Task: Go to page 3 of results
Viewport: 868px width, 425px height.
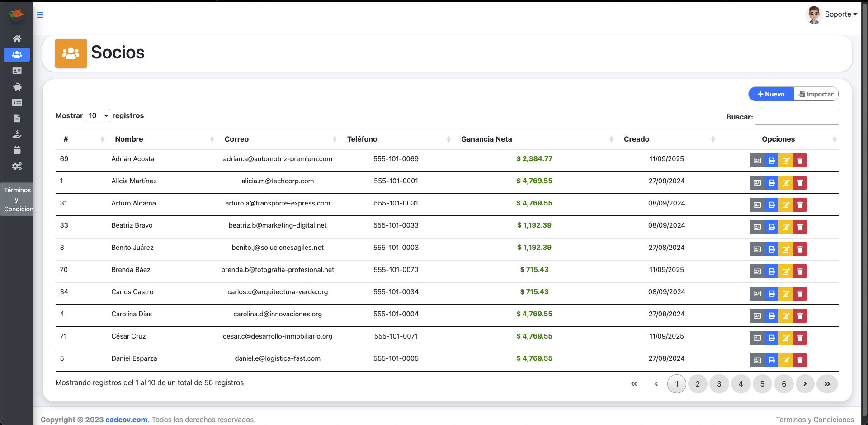Action: (719, 384)
